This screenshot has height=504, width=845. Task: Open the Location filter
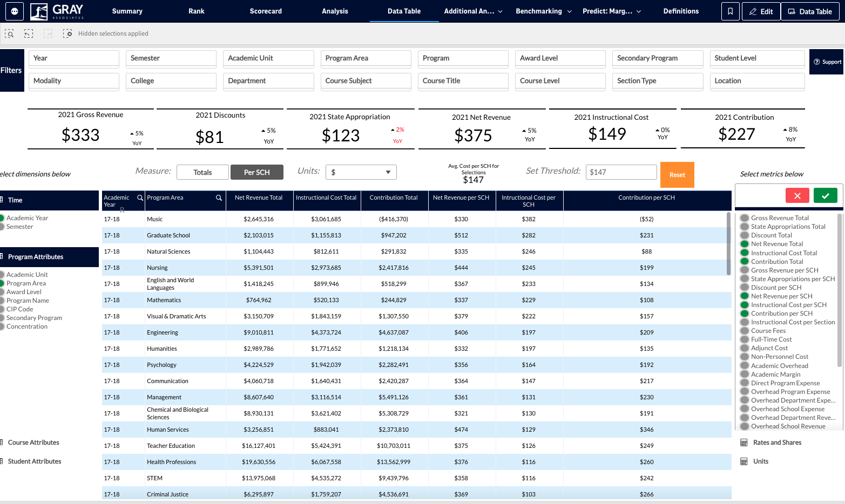(757, 81)
